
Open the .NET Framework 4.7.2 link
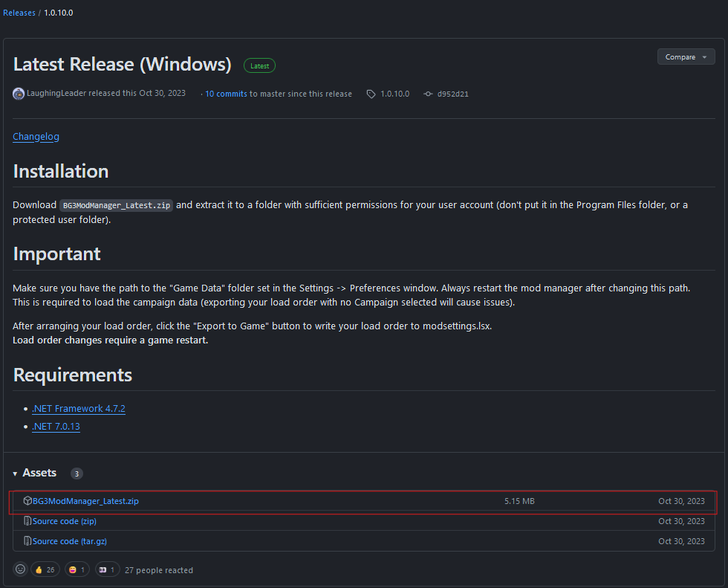tap(79, 408)
